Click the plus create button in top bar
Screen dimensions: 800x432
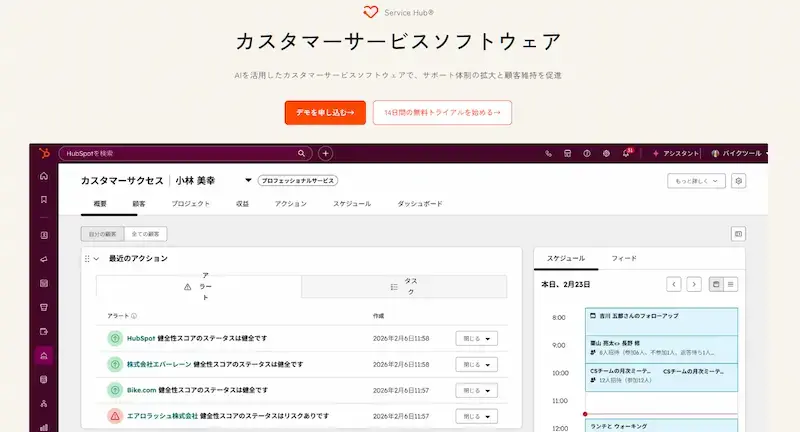coord(326,153)
